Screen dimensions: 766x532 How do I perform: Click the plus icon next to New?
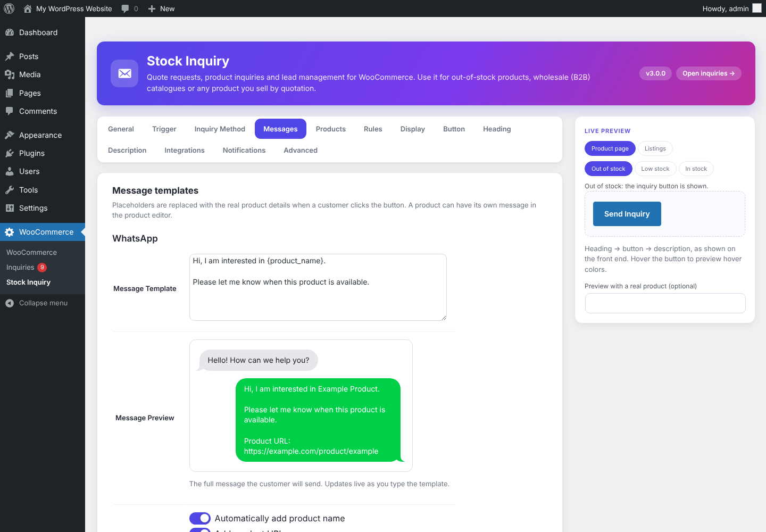[152, 9]
